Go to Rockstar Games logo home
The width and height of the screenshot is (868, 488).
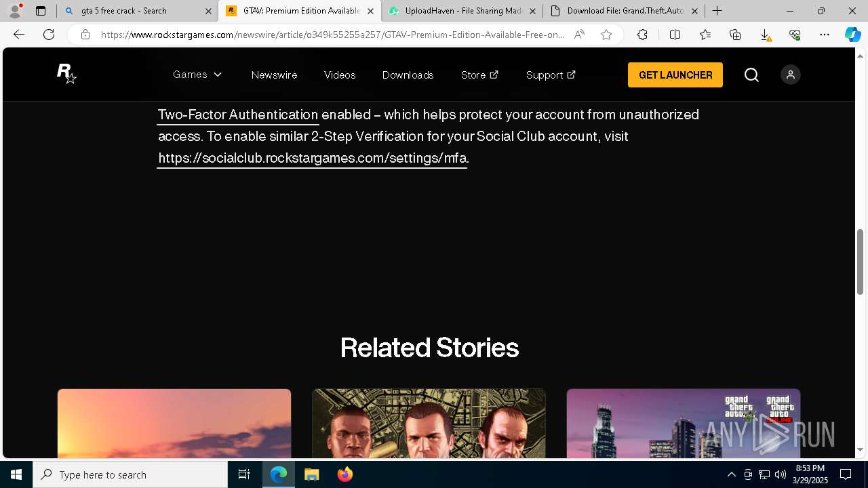pos(66,74)
